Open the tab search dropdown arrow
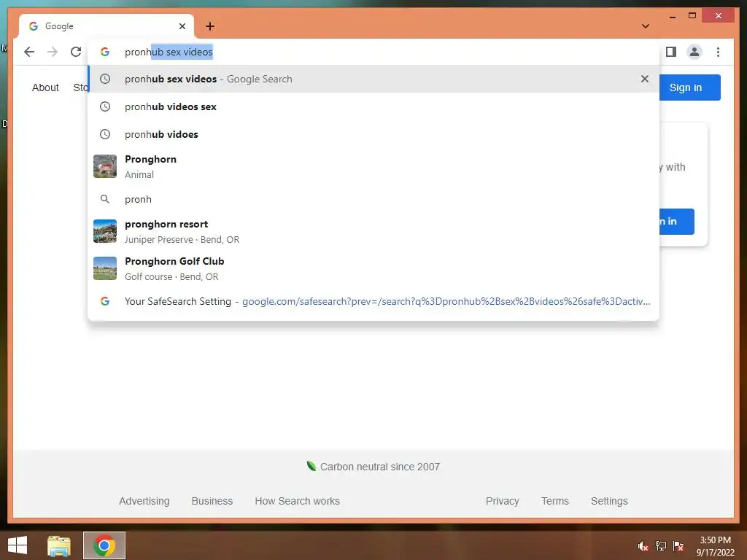The image size is (747, 560). 646,26
